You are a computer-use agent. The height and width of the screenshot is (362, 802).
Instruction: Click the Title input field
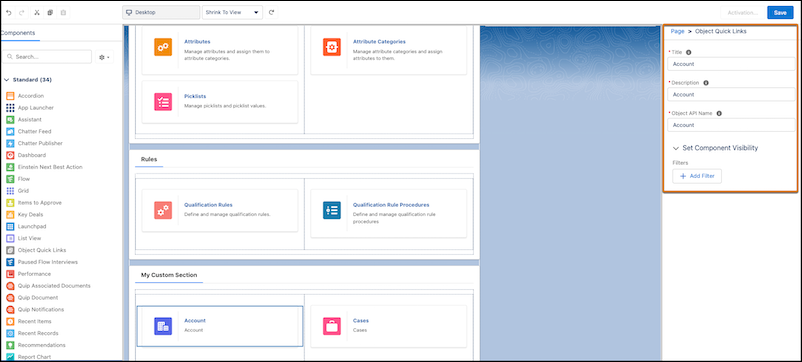tap(731, 64)
